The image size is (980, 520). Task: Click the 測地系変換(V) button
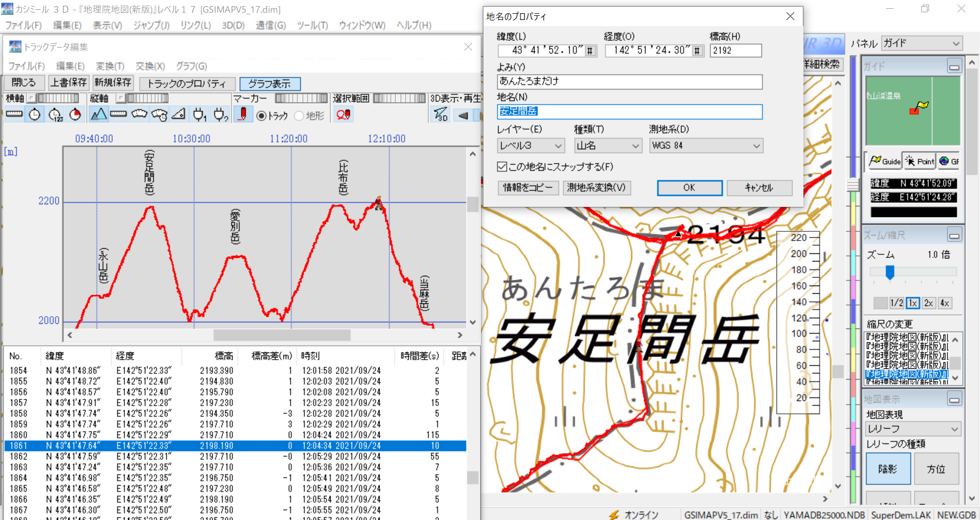[596, 187]
